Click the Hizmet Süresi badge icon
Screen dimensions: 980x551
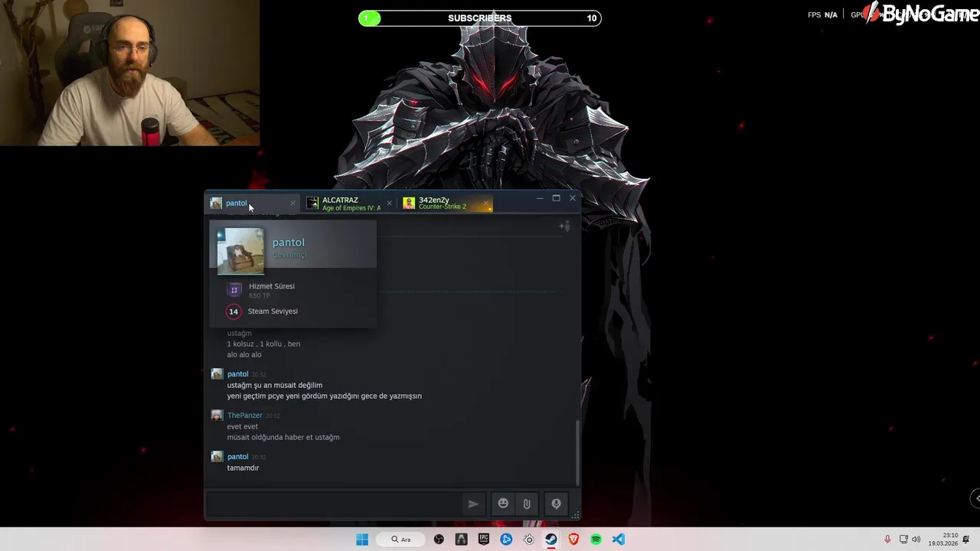234,289
